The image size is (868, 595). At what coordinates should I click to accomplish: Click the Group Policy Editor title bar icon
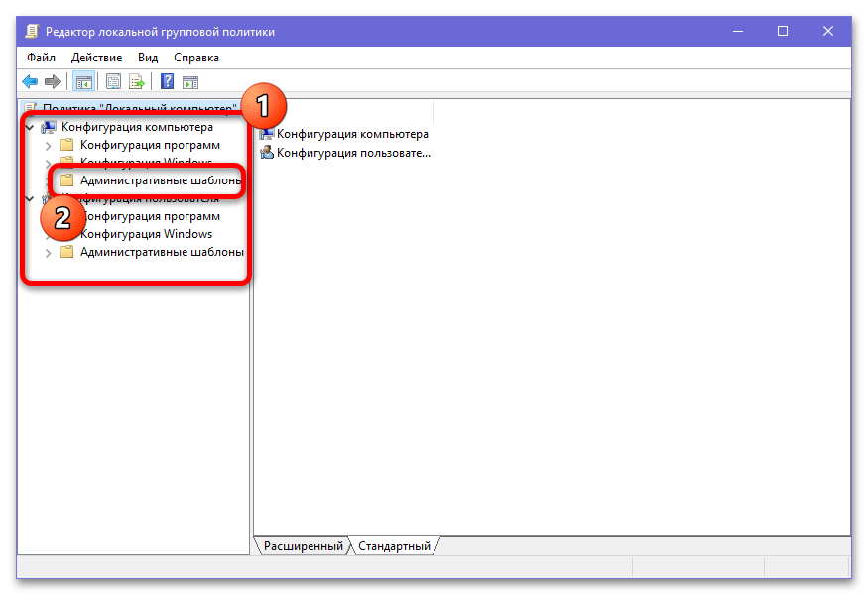tap(32, 32)
